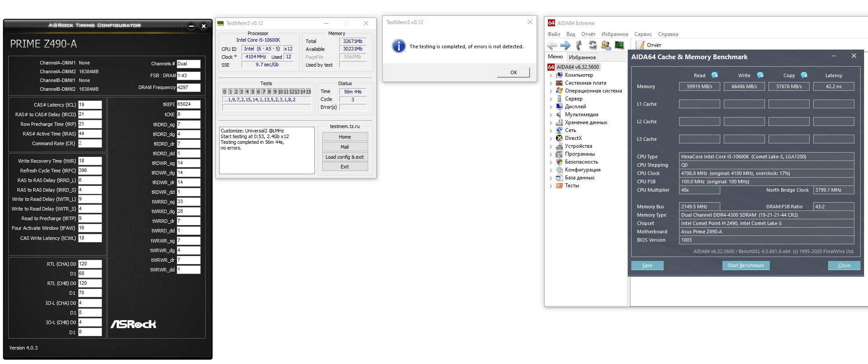868x364 pixels.
Task: Click the tREFI value field
Action: (189, 104)
